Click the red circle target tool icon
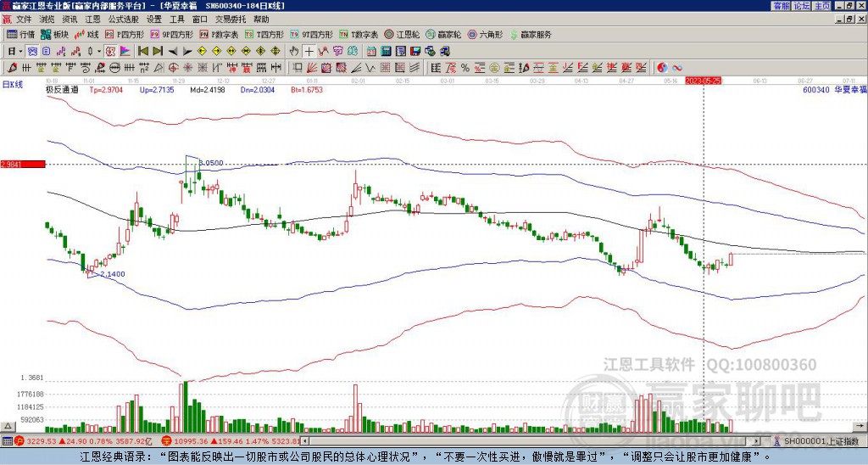 tap(173, 68)
